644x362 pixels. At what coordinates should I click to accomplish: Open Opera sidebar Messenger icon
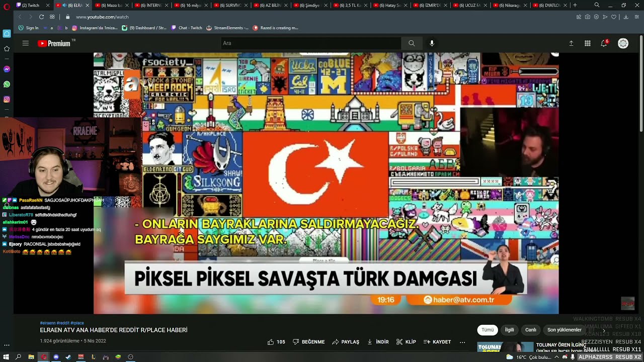coord(7,69)
